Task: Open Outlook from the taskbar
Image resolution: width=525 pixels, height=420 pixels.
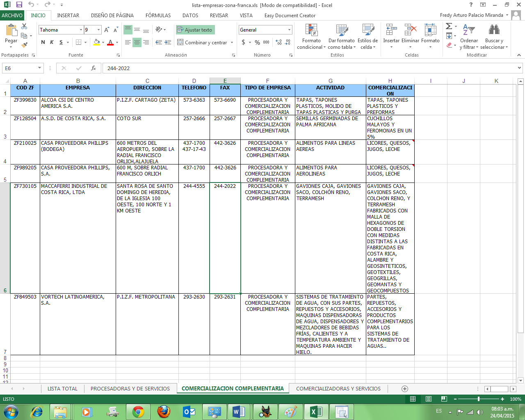Action: point(189,411)
